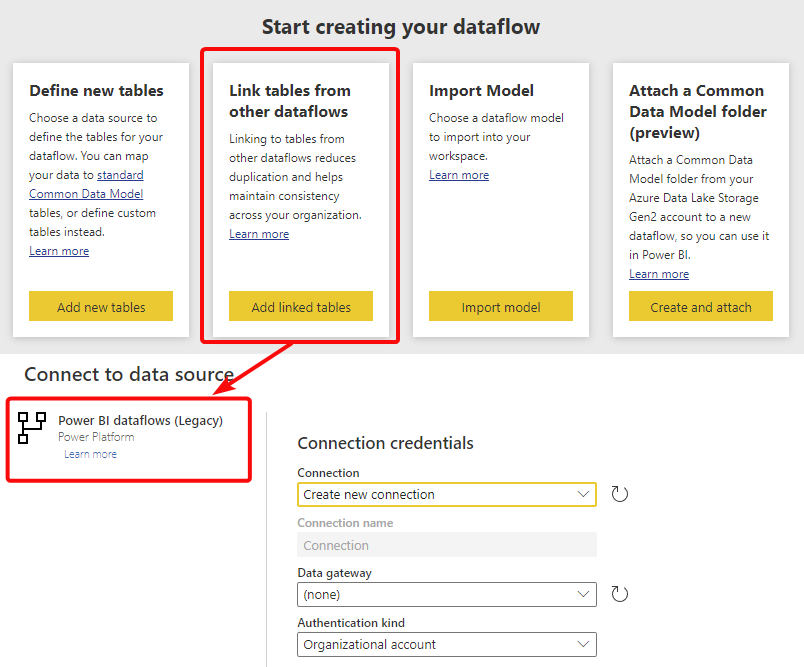Screen dimensions: 804x667
Task: Click the Attach a Common Data Model folder heading
Action: 698,112
